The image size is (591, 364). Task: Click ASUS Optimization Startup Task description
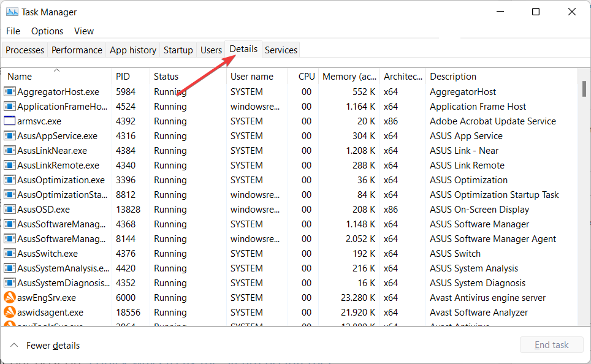pyautogui.click(x=494, y=194)
